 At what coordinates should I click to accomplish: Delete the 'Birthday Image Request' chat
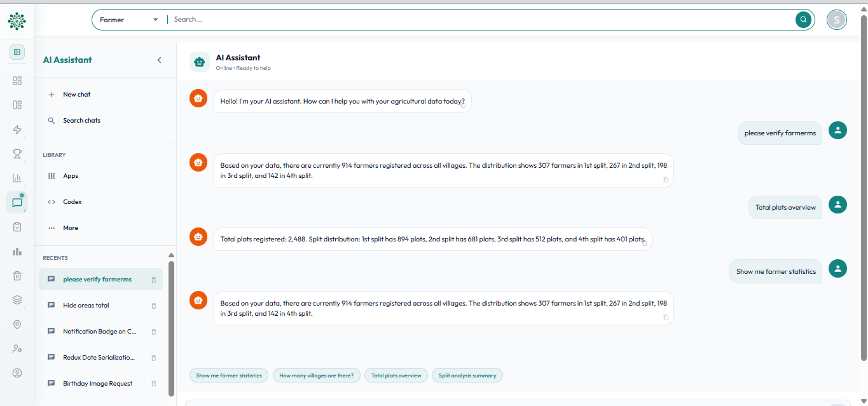(x=153, y=384)
